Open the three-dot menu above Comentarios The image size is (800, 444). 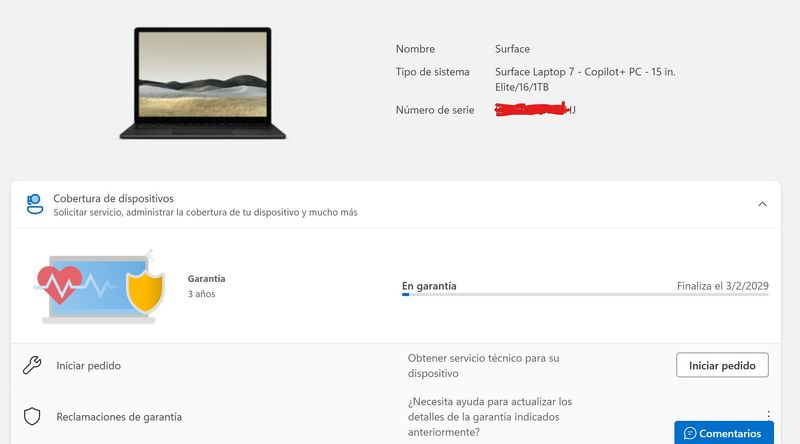768,414
